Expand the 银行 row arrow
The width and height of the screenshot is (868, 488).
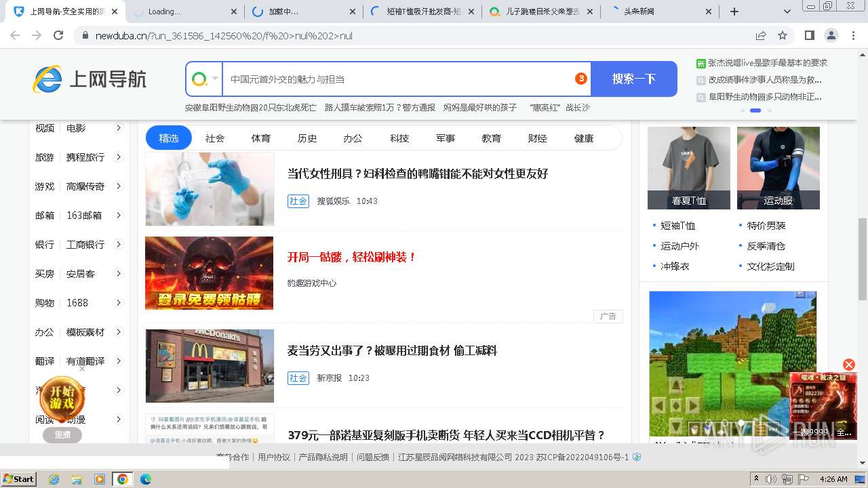[x=118, y=244]
